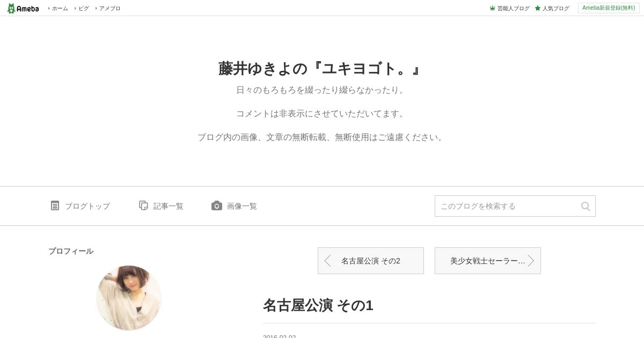The image size is (644, 338).
Task: Click the 記事一覧 pages icon
Action: point(143,205)
